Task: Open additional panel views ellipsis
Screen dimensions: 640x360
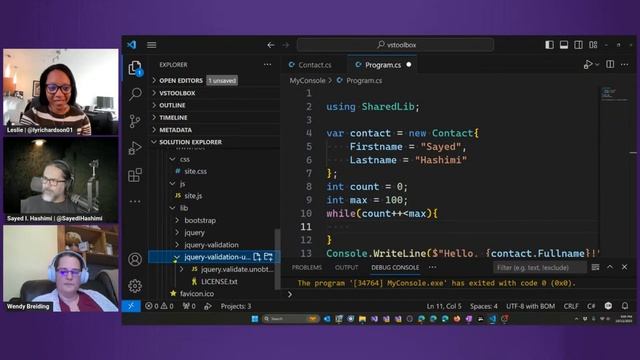Action: pos(432,267)
